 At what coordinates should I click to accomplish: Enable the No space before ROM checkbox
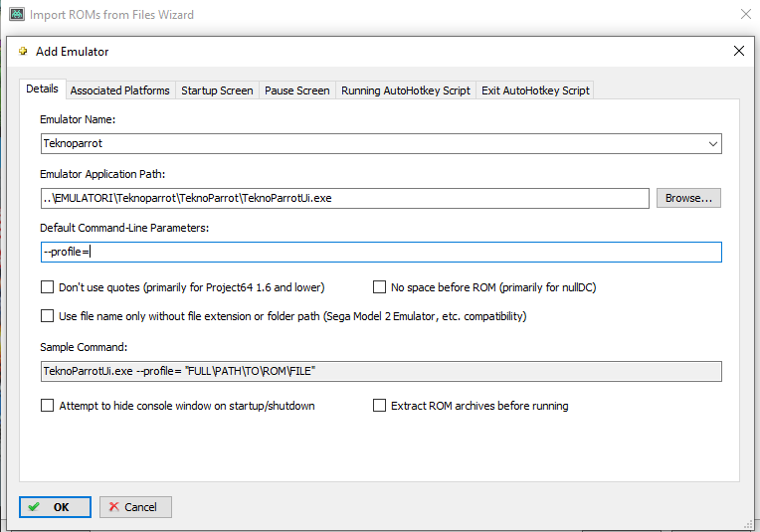379,287
